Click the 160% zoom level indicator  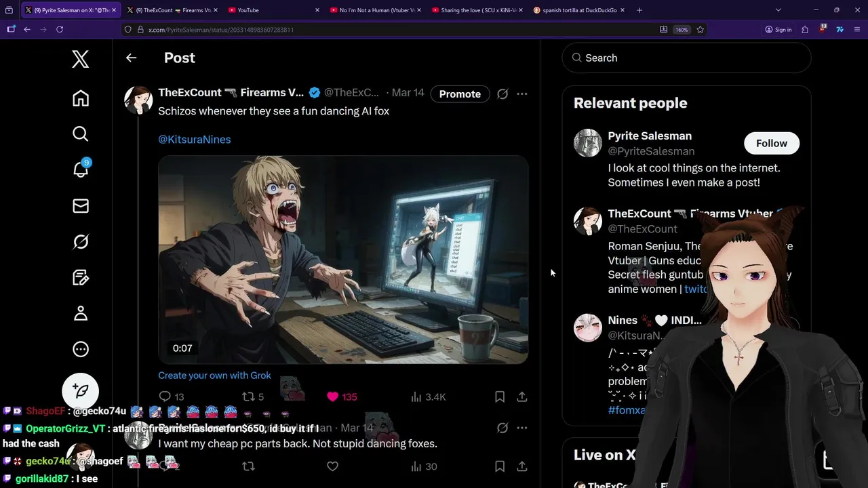[x=682, y=30]
